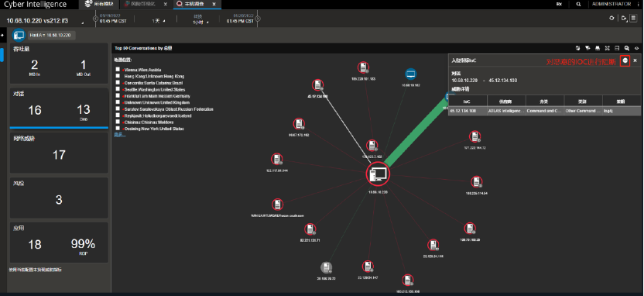Check the Vienna:Wien:Austria location checkbox

118,70
